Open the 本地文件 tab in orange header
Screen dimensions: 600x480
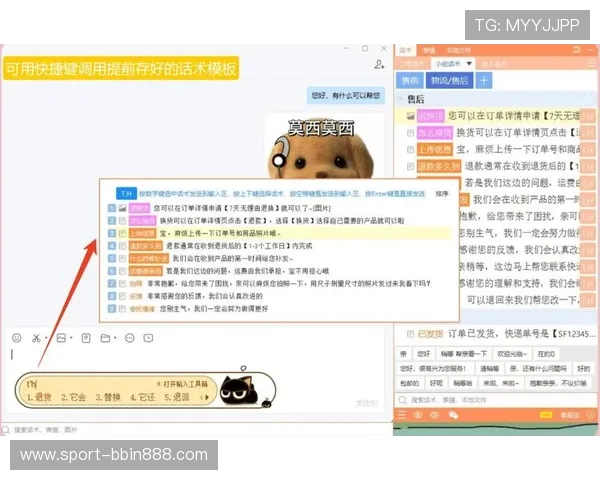pyautogui.click(x=458, y=50)
